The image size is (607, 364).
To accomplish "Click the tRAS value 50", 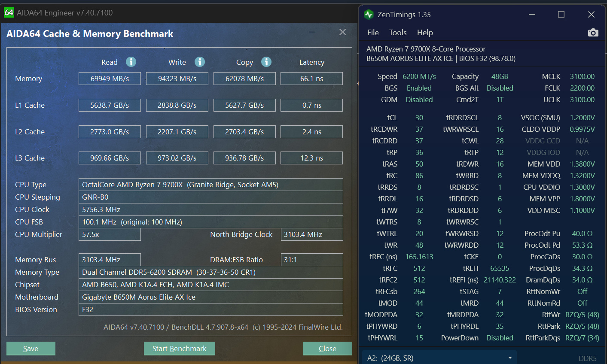I will pos(419,164).
